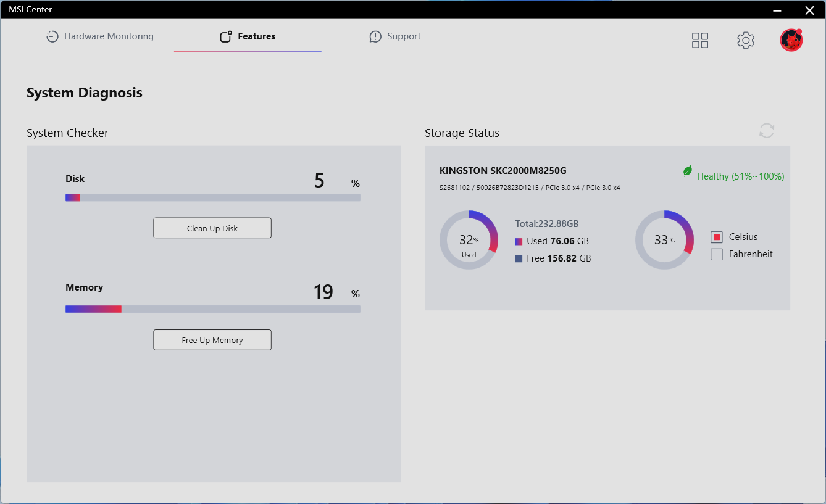Image resolution: width=826 pixels, height=504 pixels.
Task: Enable the Fahrenheit temperature unit
Action: point(717,254)
